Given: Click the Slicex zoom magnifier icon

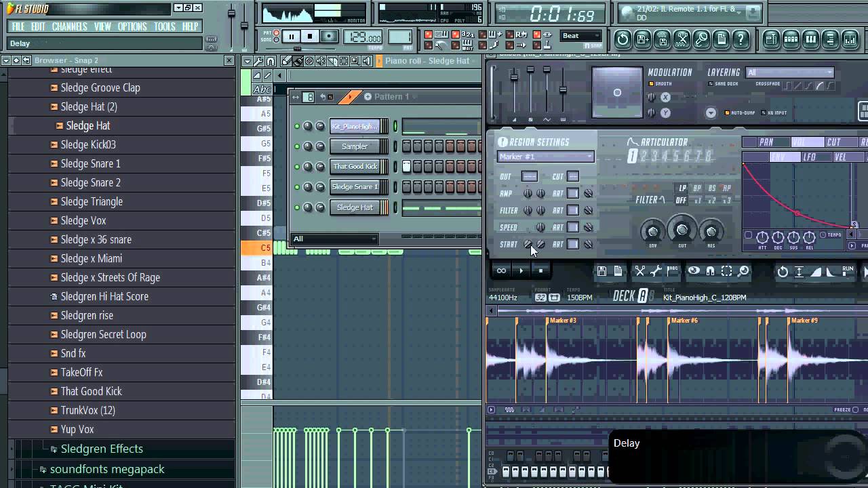Looking at the screenshot, I should (x=743, y=271).
